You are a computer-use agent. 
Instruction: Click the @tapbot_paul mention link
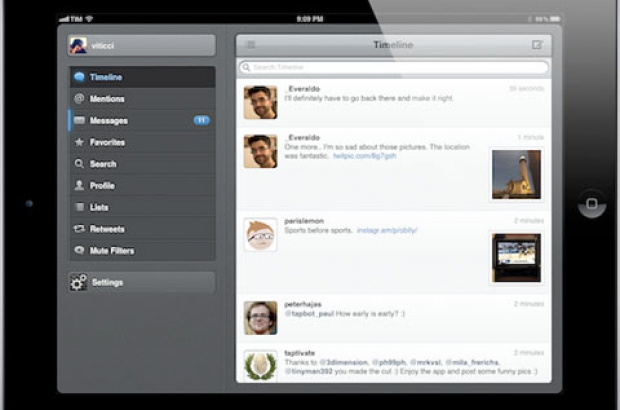coord(313,311)
